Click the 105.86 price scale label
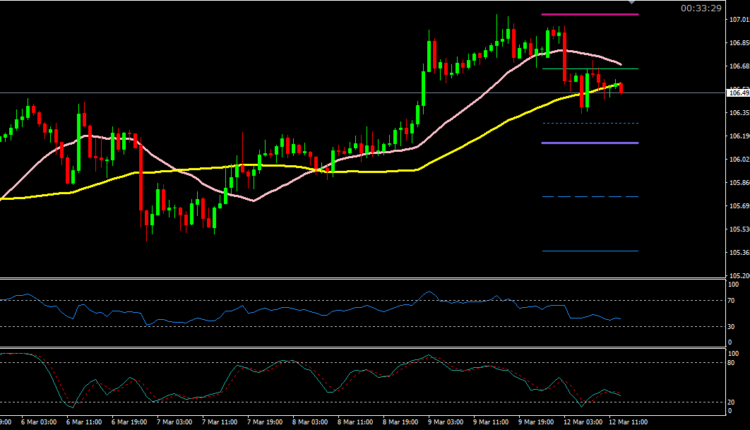Image resolution: width=750 pixels, height=430 pixels. pyautogui.click(x=739, y=183)
